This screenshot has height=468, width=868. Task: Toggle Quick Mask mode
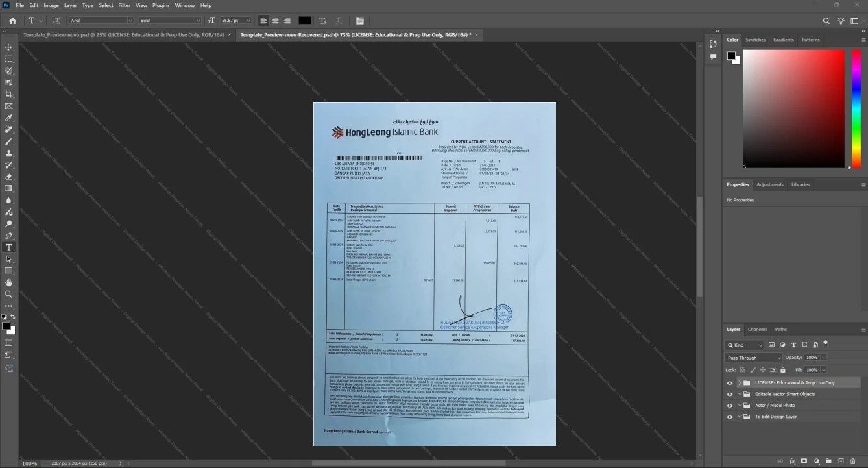9,343
